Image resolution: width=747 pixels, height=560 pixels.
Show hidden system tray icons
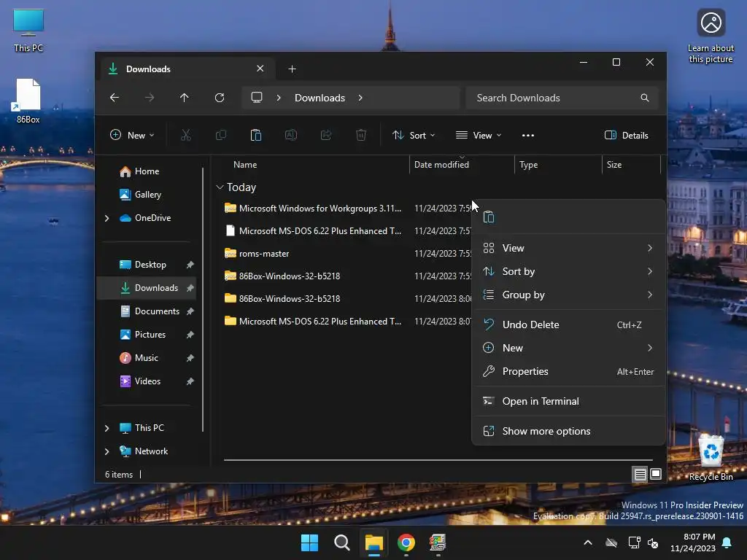click(x=588, y=542)
